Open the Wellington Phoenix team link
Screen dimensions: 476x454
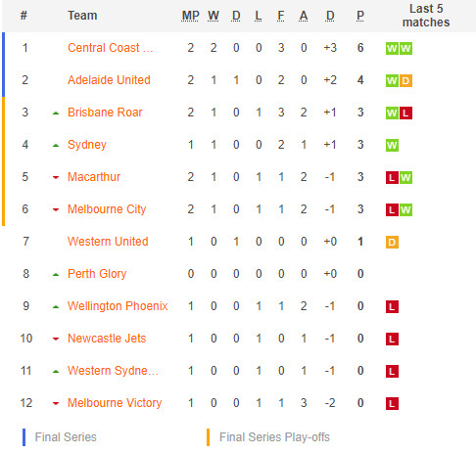(x=118, y=306)
